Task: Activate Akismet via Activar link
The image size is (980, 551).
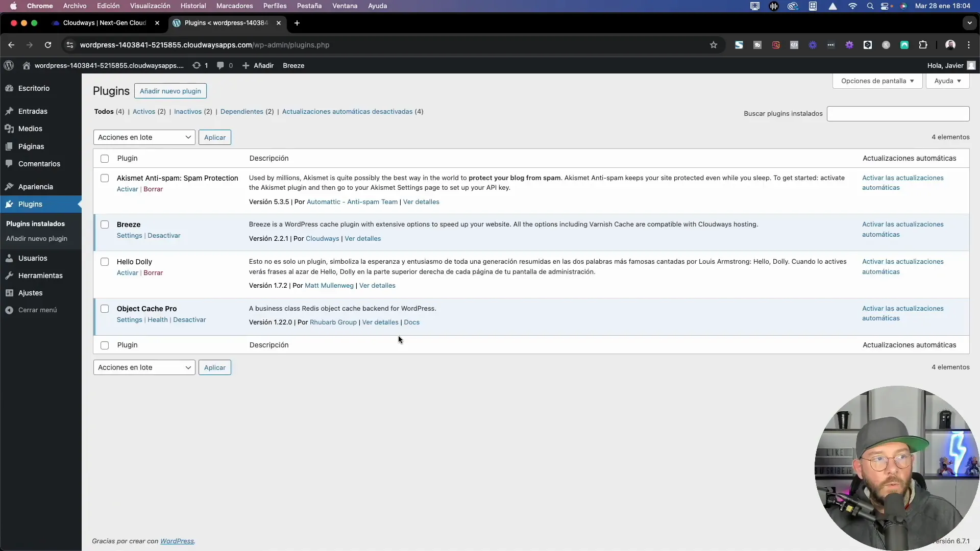Action: click(x=128, y=189)
